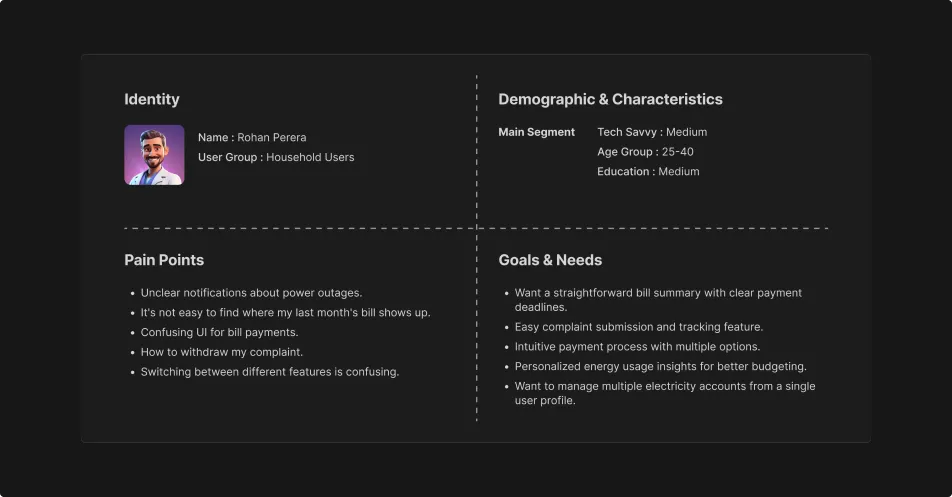Click the Pain Points heading

click(164, 260)
